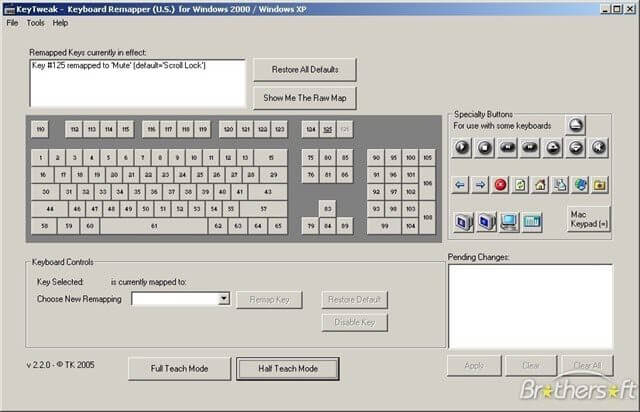Select the My Computer monitor specialty button

(x=509, y=222)
